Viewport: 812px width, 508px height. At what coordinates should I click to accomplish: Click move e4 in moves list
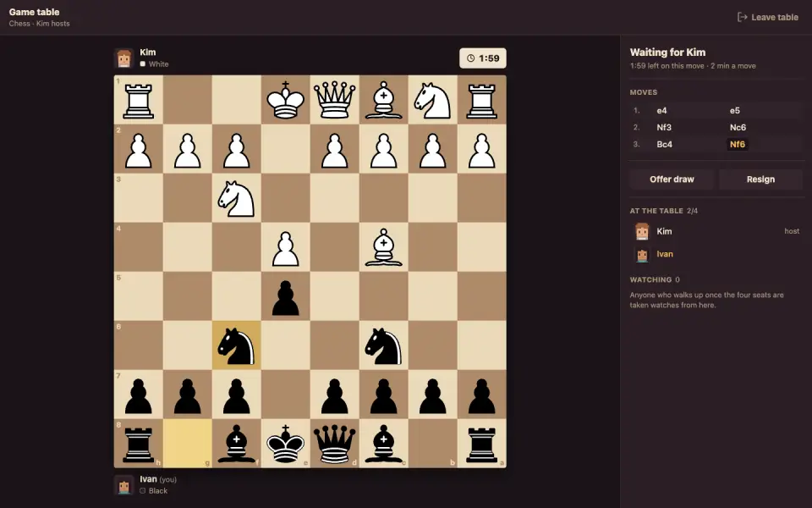tap(661, 110)
